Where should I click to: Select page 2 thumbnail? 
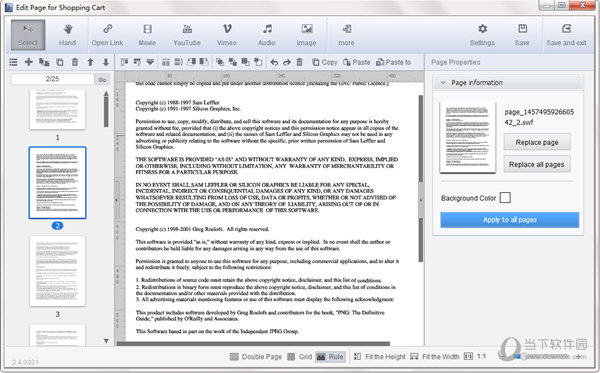pos(57,183)
